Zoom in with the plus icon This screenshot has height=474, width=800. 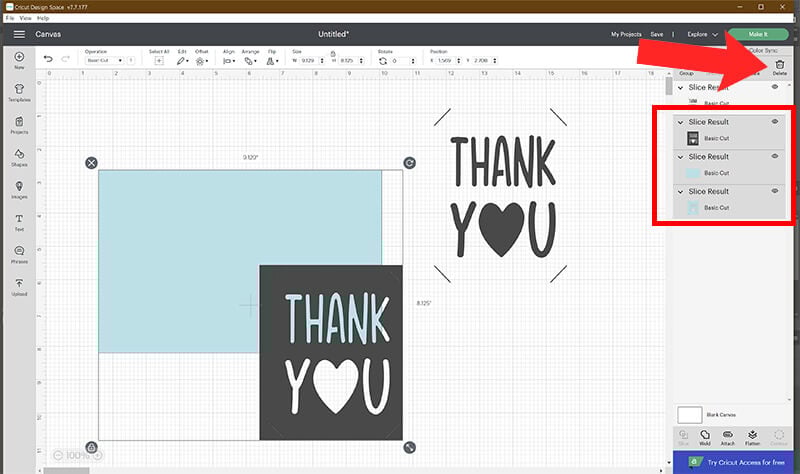[97, 455]
